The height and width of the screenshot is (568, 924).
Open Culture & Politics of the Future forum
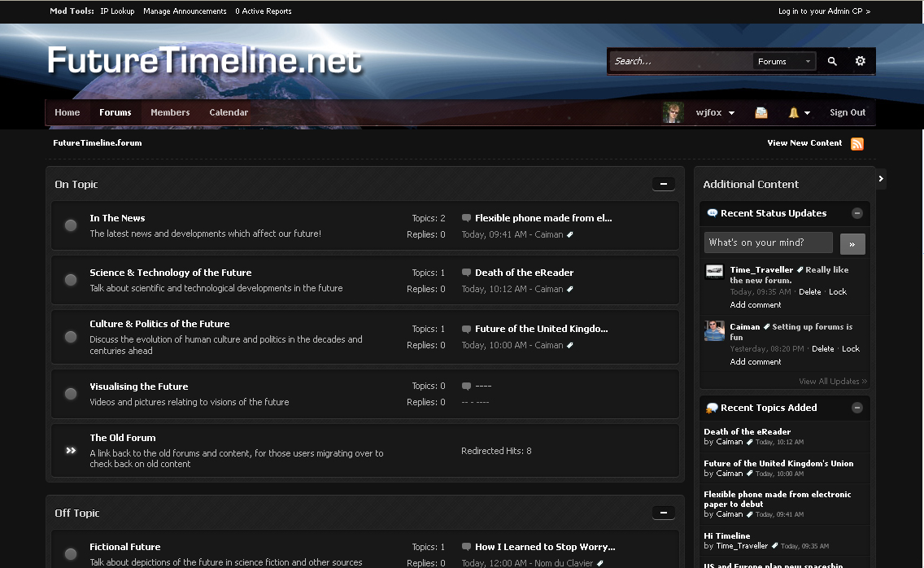[159, 324]
